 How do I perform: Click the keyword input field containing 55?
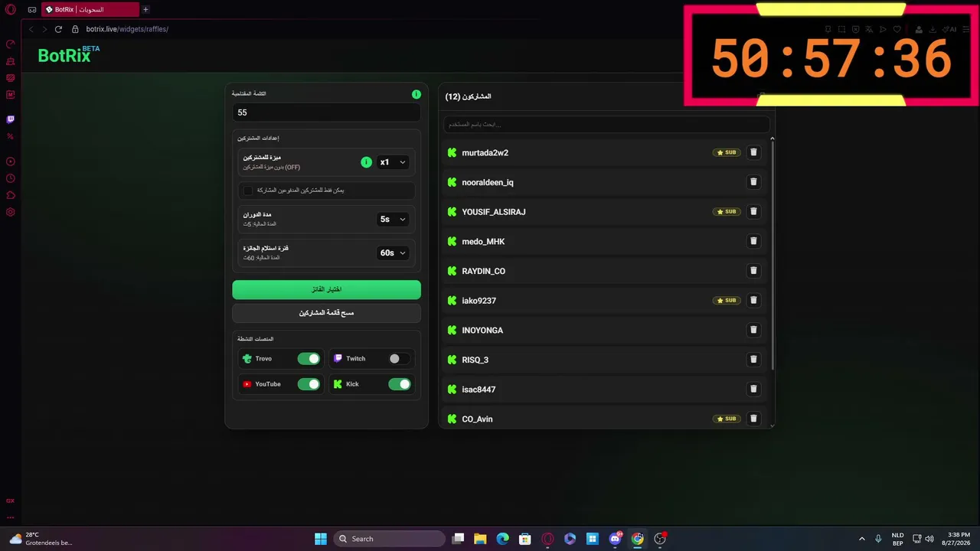326,112
